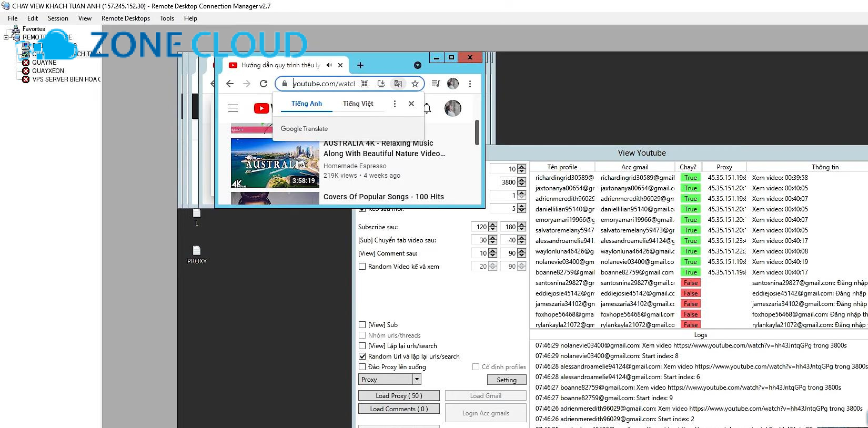
Task: Click Load Proxy ( 50 ) button
Action: (399, 395)
